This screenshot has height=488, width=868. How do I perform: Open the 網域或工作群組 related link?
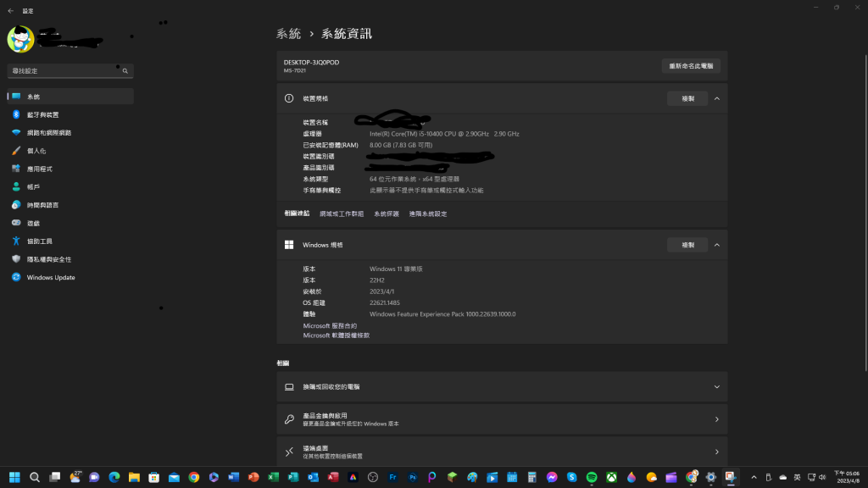coord(342,213)
